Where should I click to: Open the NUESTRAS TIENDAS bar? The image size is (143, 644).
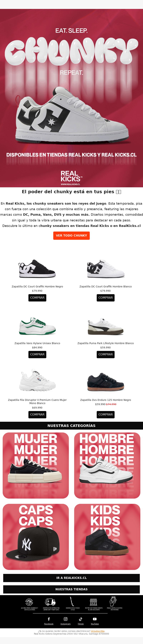click(71, 589)
